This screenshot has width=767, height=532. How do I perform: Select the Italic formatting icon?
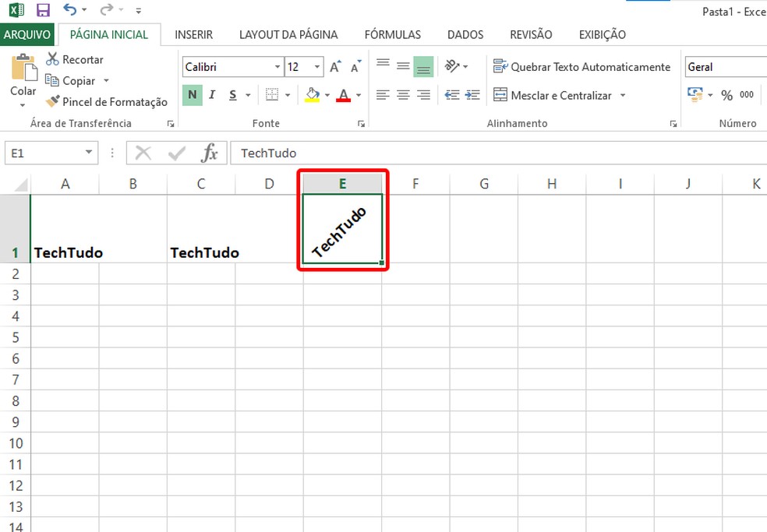(211, 94)
